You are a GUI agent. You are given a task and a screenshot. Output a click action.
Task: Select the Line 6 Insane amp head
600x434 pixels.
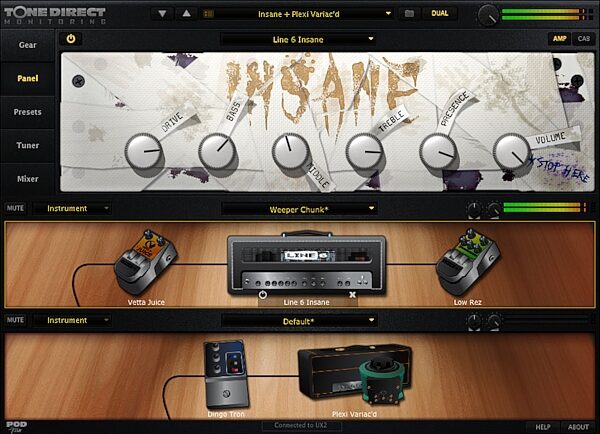click(307, 263)
